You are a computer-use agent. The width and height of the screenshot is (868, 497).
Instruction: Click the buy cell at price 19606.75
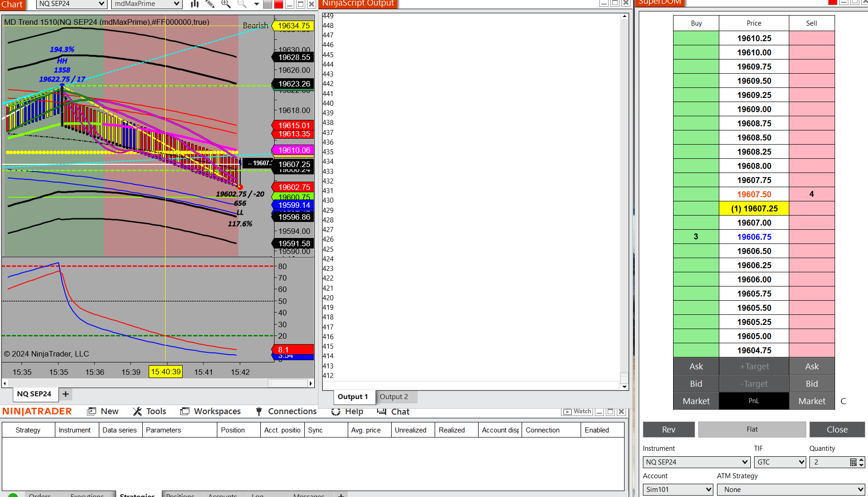pyautogui.click(x=696, y=237)
